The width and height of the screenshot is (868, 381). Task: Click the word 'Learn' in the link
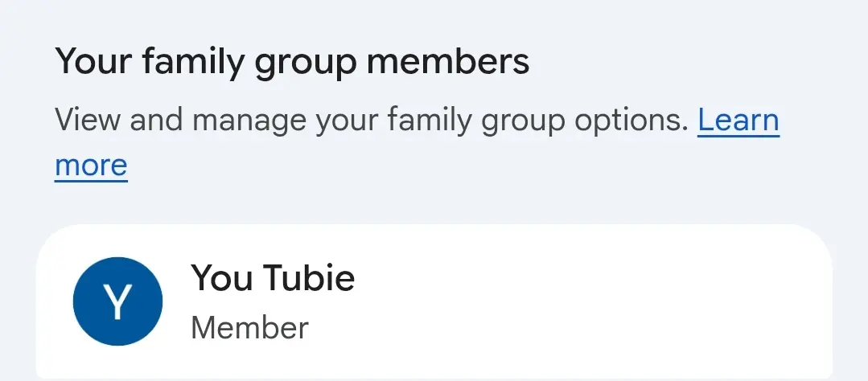(738, 120)
